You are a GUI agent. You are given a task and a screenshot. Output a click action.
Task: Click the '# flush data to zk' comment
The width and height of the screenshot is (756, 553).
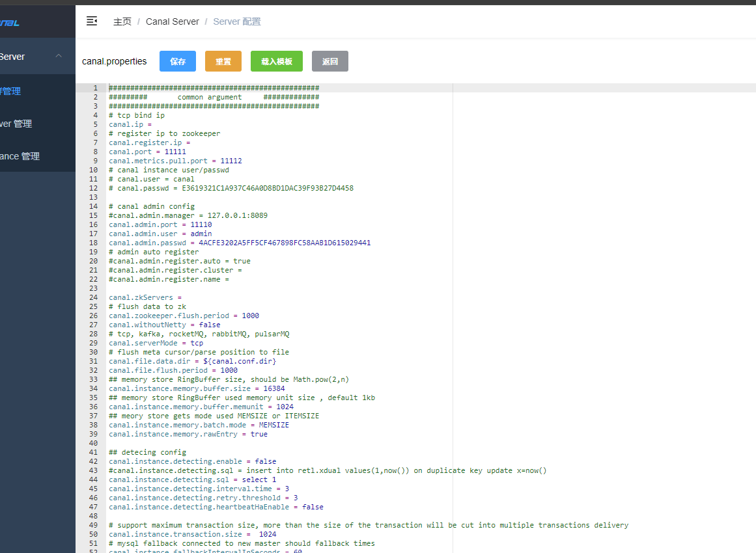(x=147, y=307)
